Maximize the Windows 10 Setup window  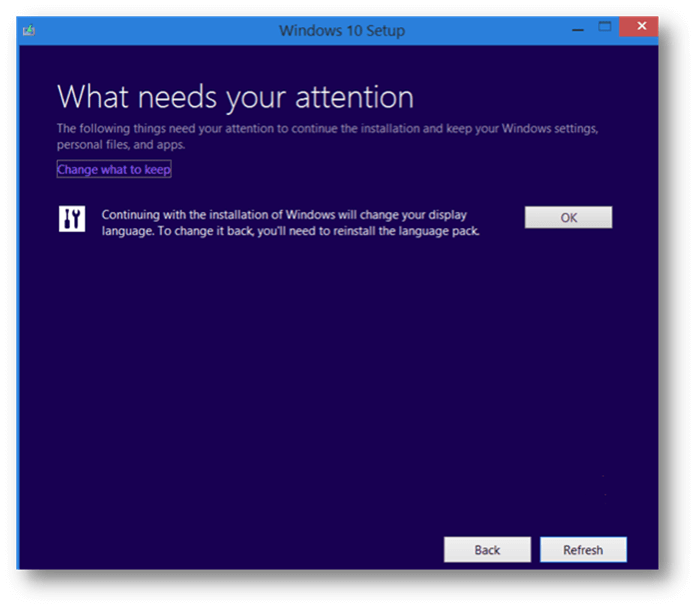click(605, 27)
